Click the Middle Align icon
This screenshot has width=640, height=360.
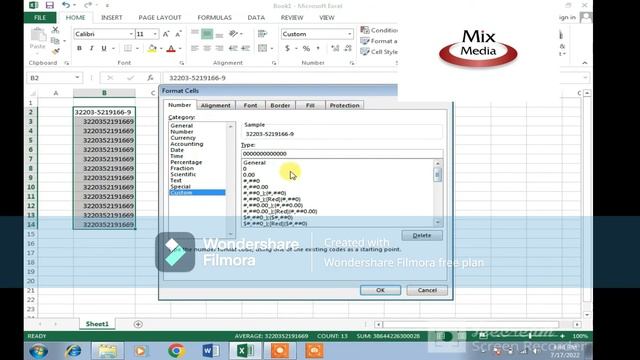pos(207,34)
